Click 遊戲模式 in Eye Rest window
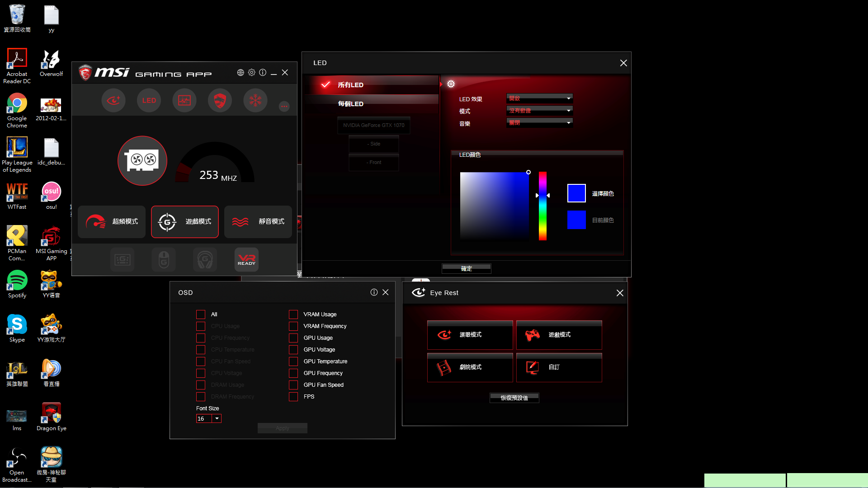The height and width of the screenshot is (488, 868). (559, 335)
